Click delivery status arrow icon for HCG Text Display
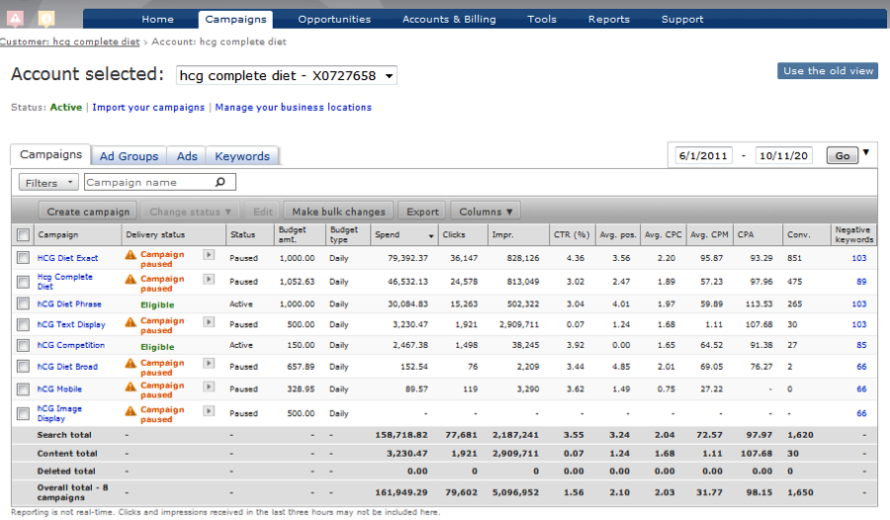Viewport: 890px width, 520px height. pyautogui.click(x=209, y=322)
